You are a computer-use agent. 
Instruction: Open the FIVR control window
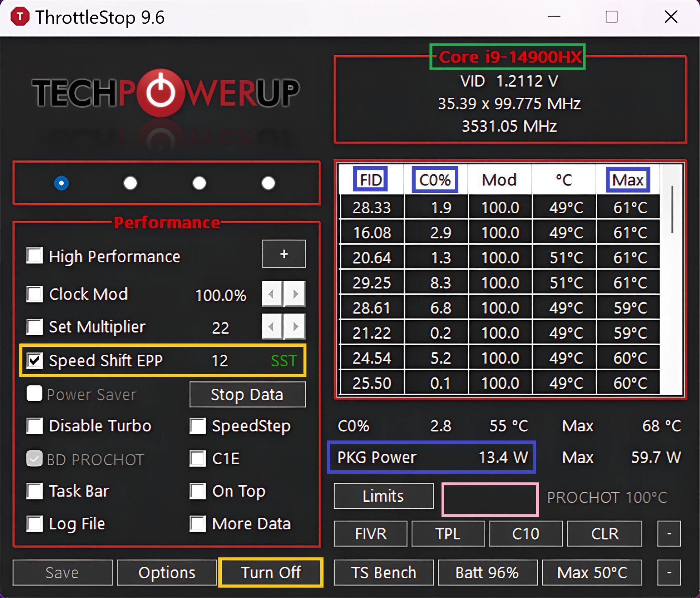tap(370, 533)
